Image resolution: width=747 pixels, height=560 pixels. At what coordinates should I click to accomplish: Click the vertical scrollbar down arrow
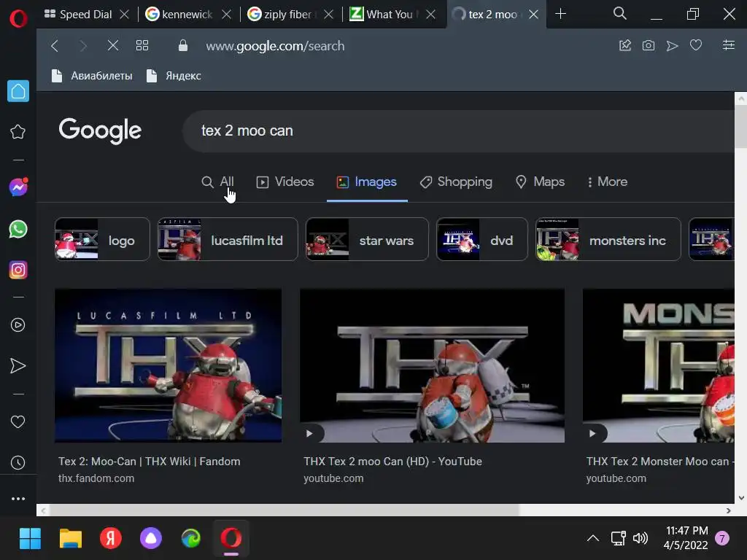[x=741, y=498]
